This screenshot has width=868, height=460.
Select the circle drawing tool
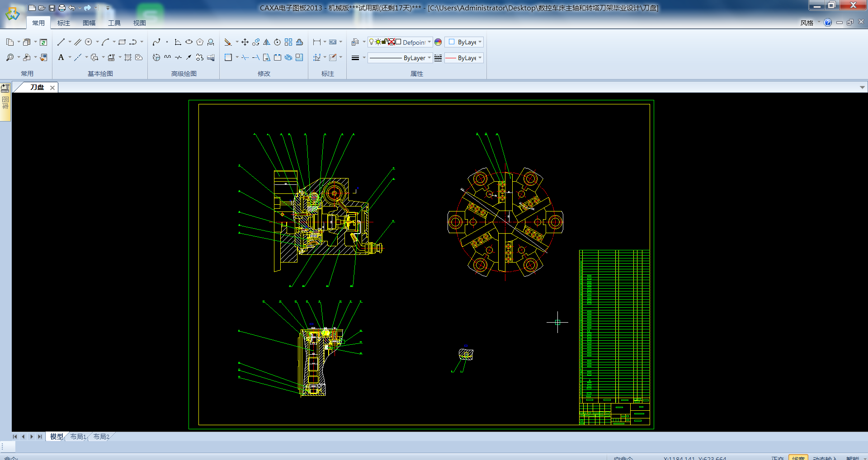[89, 42]
